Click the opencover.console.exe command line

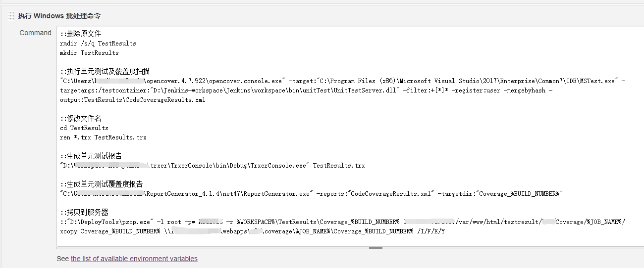342,81
